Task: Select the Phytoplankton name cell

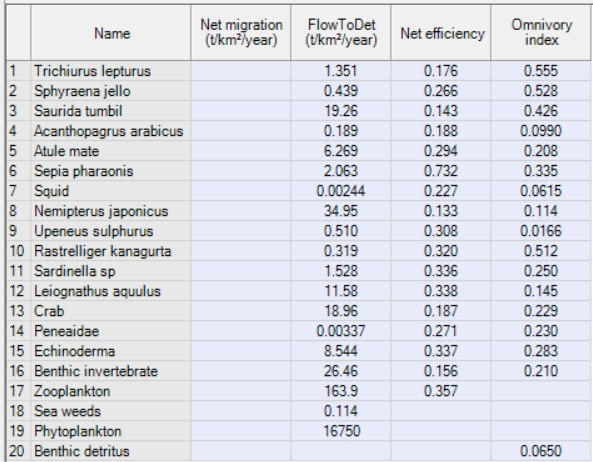Action: [111, 432]
